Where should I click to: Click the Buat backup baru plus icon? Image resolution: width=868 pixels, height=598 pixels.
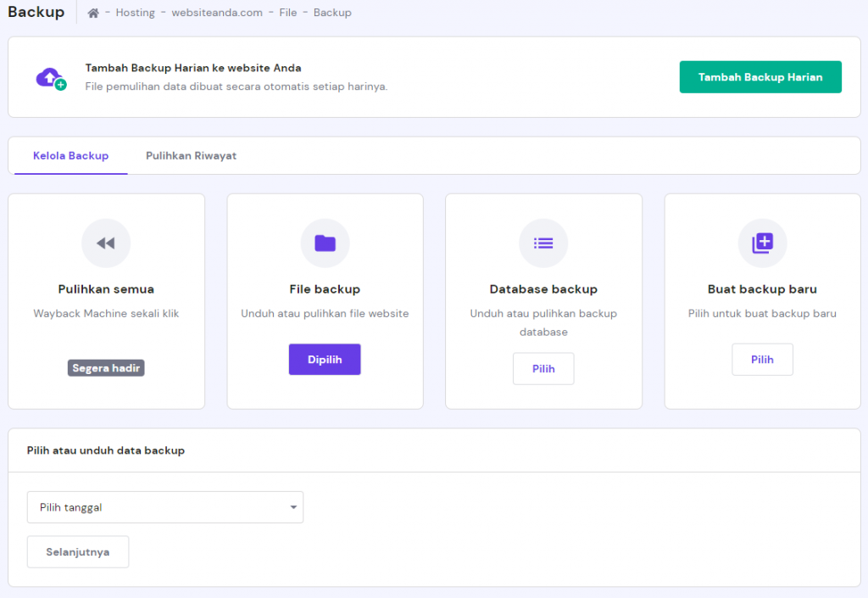pyautogui.click(x=762, y=243)
